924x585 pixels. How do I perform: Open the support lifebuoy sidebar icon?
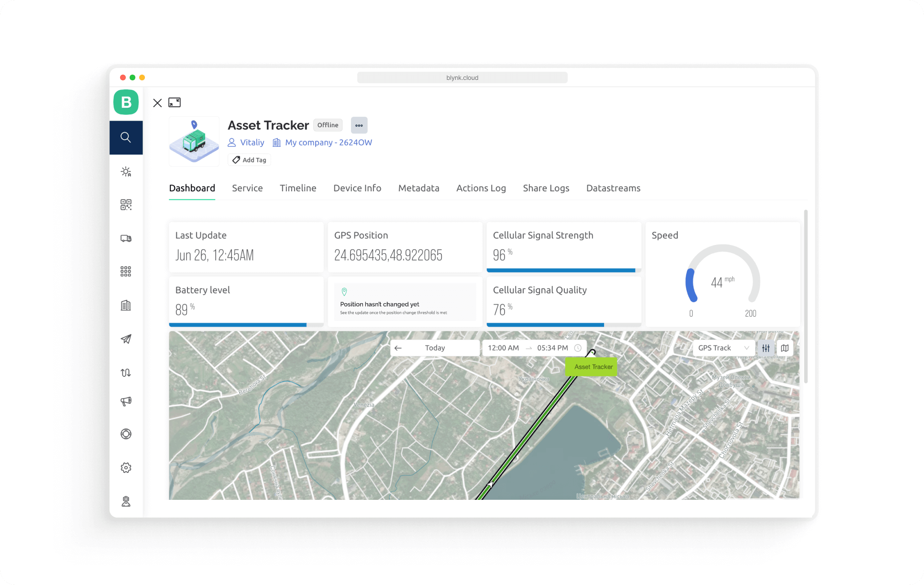(x=126, y=433)
